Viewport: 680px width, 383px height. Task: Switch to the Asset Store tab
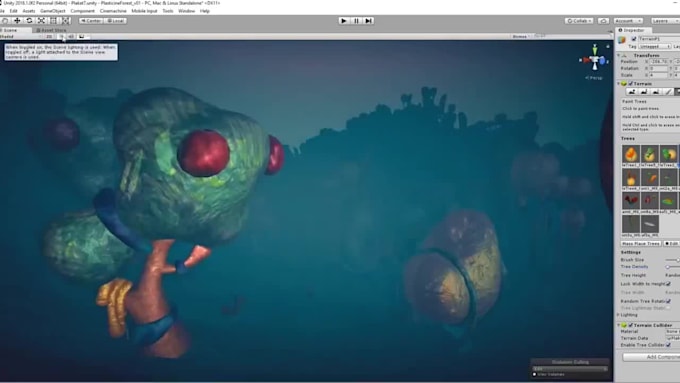pos(52,30)
